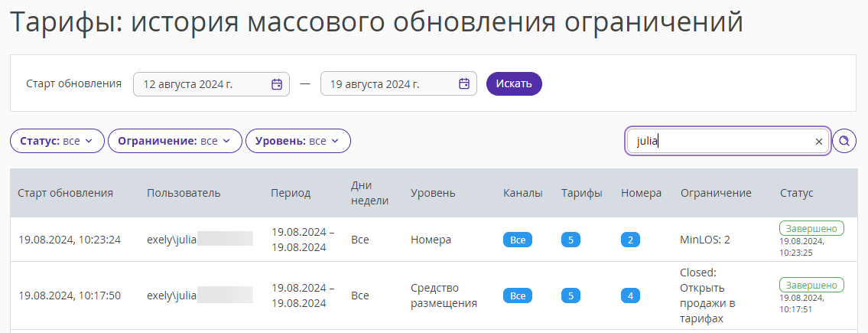
Task: Click Каналы badge Все in 10:17:50 row
Action: pyautogui.click(x=518, y=296)
